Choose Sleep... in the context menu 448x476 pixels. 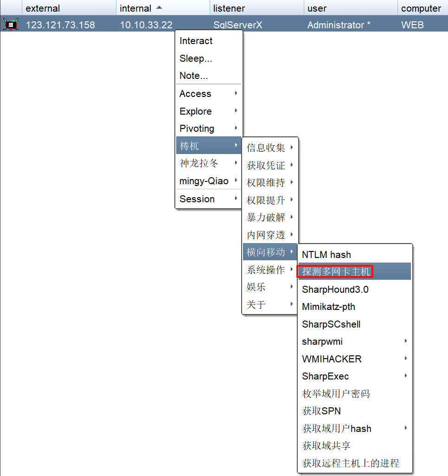coord(196,58)
